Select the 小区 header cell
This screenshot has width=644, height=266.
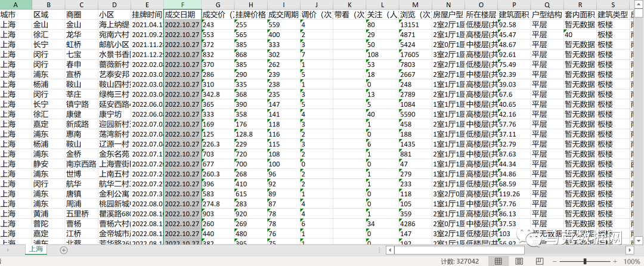[114, 14]
